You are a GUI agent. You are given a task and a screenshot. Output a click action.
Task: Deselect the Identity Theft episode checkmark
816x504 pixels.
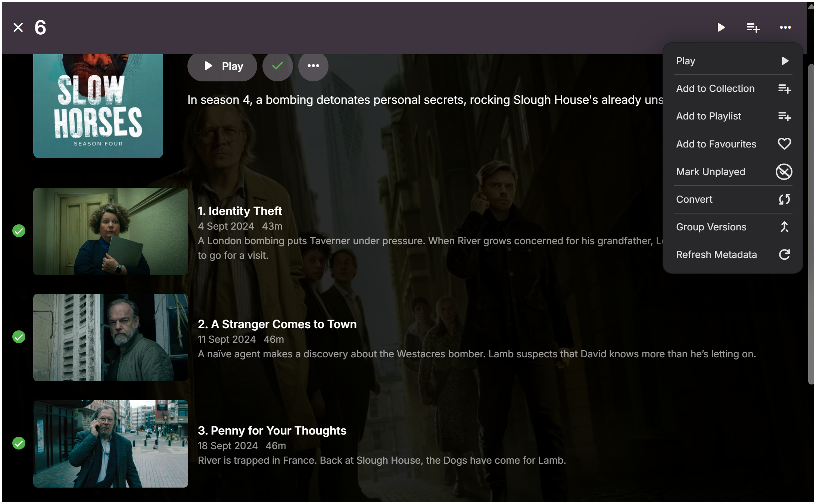click(x=19, y=231)
